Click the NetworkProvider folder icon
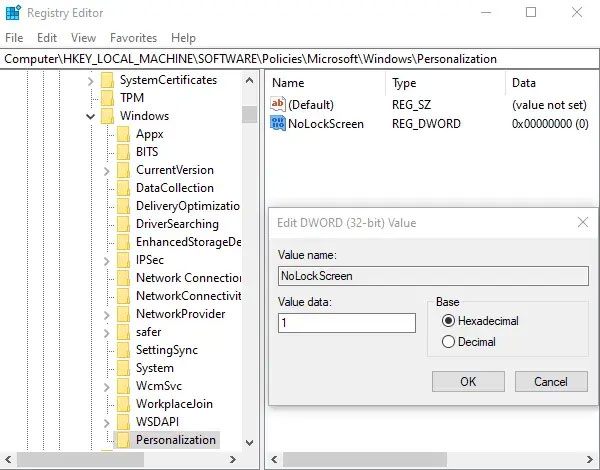 point(124,314)
